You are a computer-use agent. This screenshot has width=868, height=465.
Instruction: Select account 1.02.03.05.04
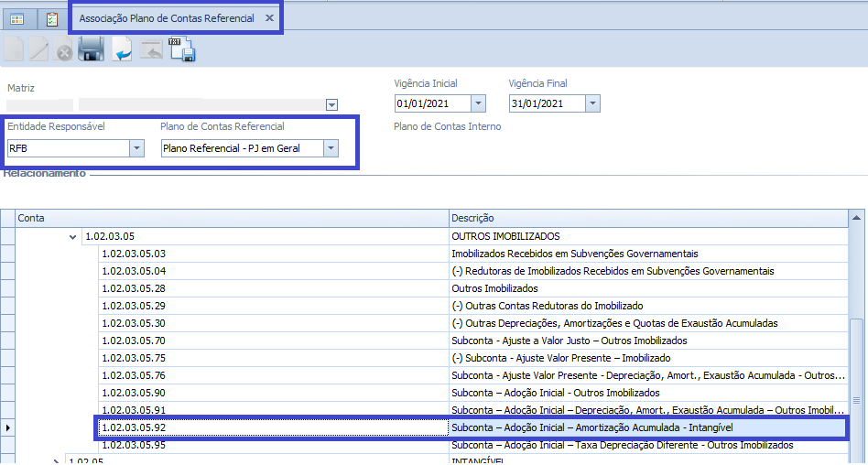coord(274,271)
